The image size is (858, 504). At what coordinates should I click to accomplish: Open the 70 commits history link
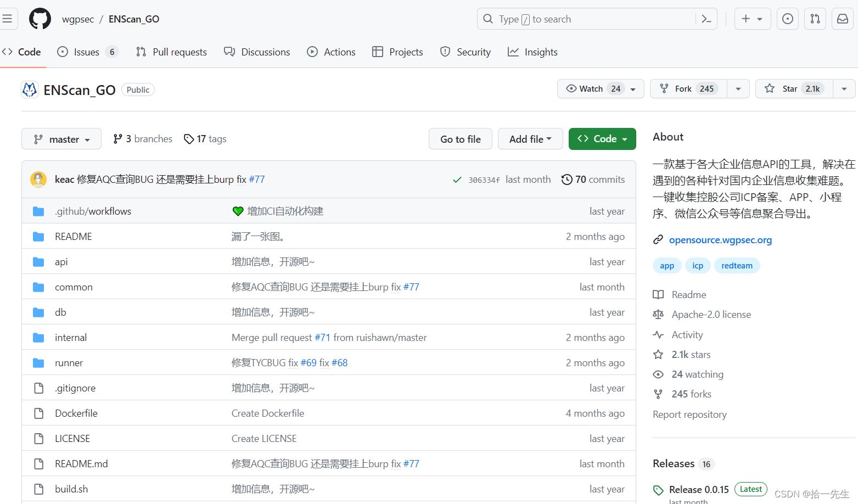593,180
